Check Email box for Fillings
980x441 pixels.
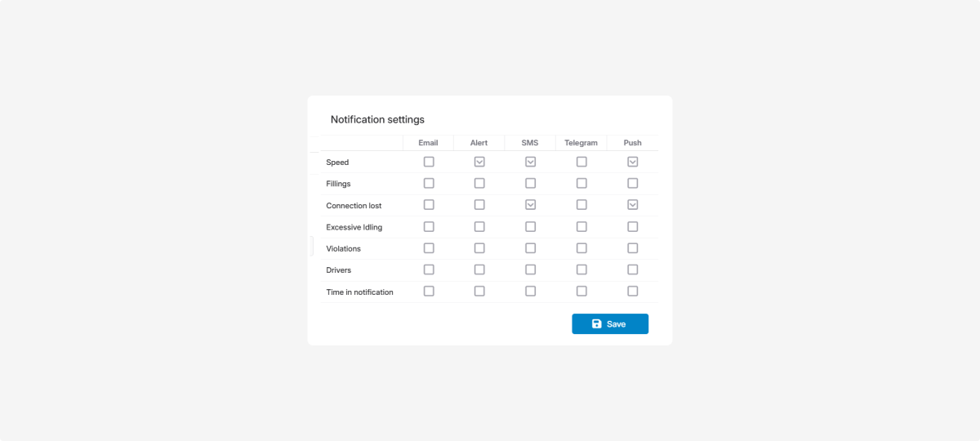click(x=429, y=183)
